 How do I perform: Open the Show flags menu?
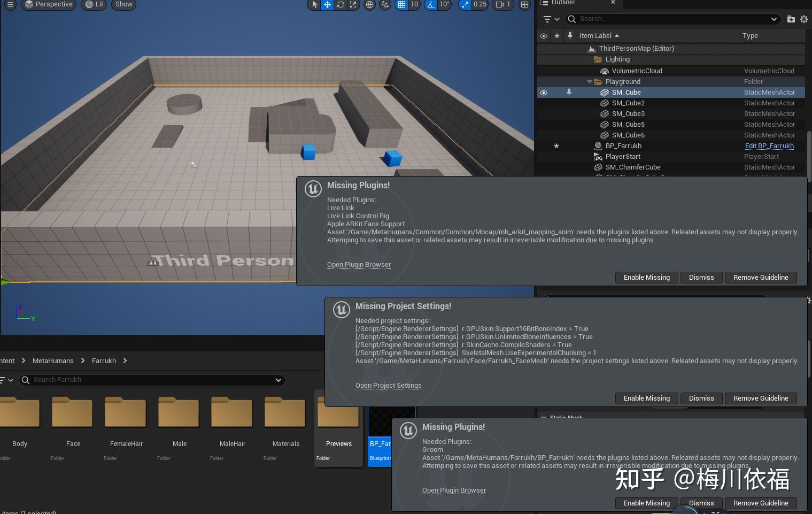pos(123,4)
